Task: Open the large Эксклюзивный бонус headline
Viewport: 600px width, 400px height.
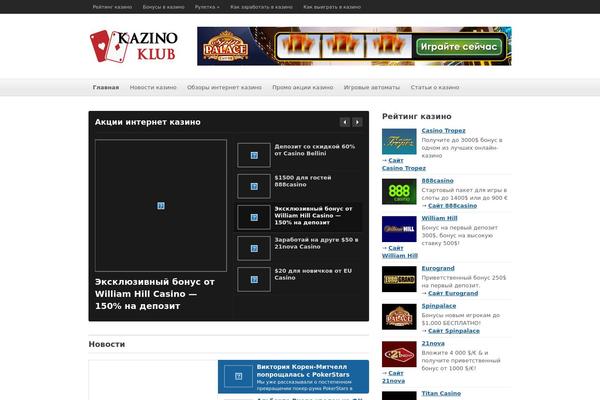Action: point(155,294)
